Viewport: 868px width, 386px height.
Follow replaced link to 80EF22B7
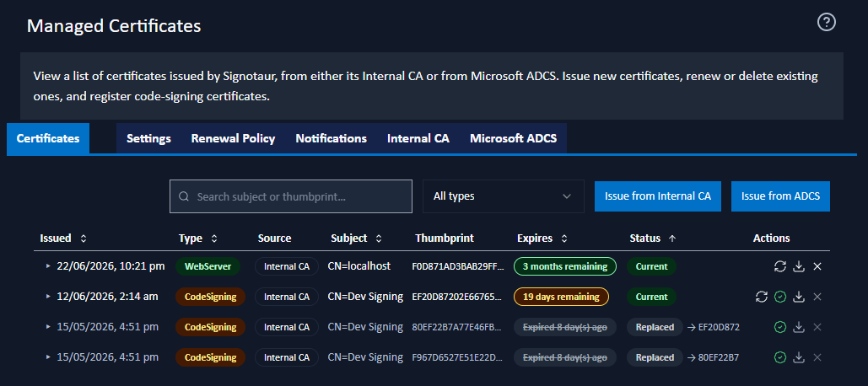[x=713, y=358]
